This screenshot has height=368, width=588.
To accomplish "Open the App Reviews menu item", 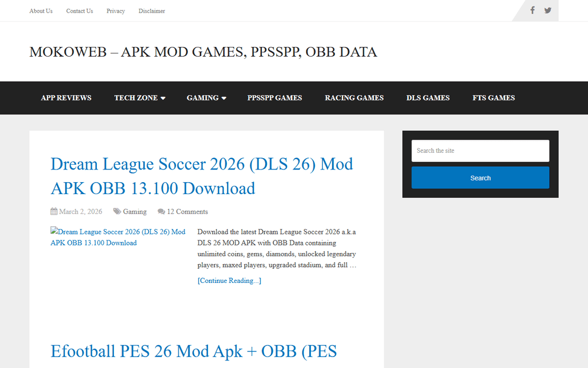I will 66,98.
